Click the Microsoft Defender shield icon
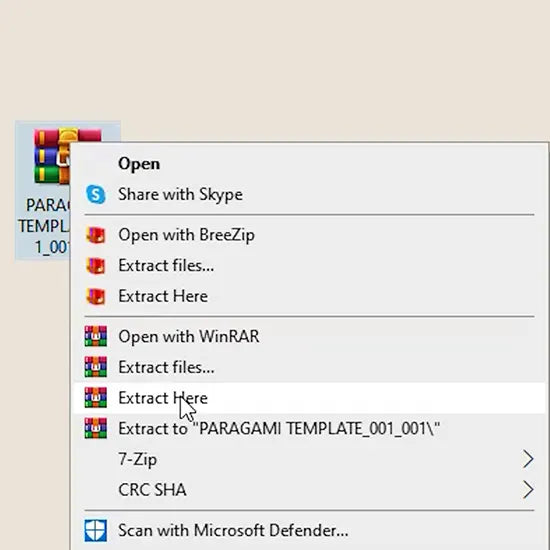550x550 pixels. (x=96, y=530)
